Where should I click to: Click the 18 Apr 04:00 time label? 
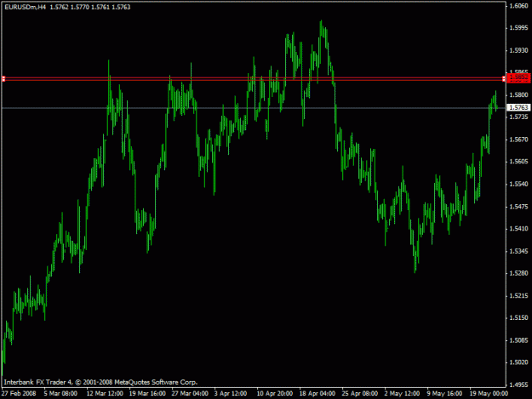[317, 393]
